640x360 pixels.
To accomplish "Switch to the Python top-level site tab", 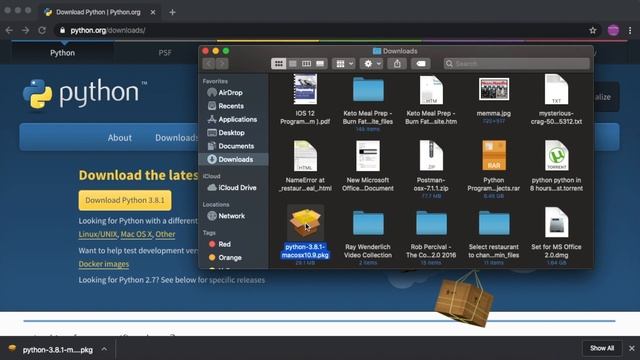I will tap(62, 53).
